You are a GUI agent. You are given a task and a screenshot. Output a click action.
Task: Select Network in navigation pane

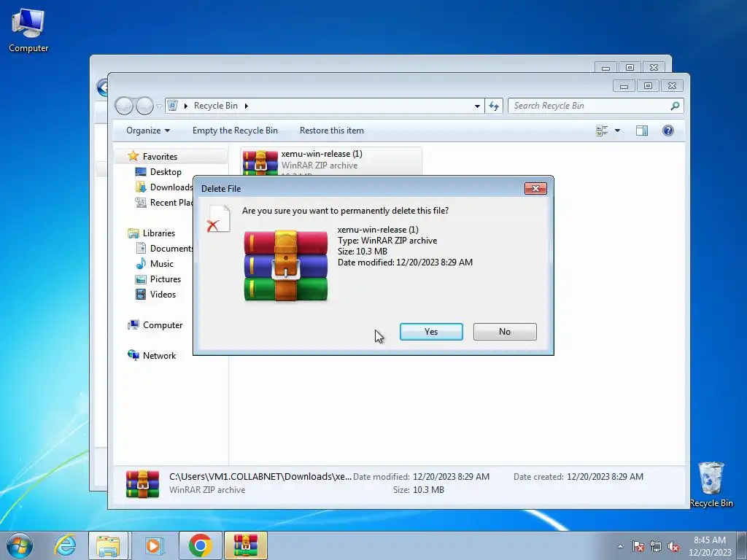tap(158, 355)
